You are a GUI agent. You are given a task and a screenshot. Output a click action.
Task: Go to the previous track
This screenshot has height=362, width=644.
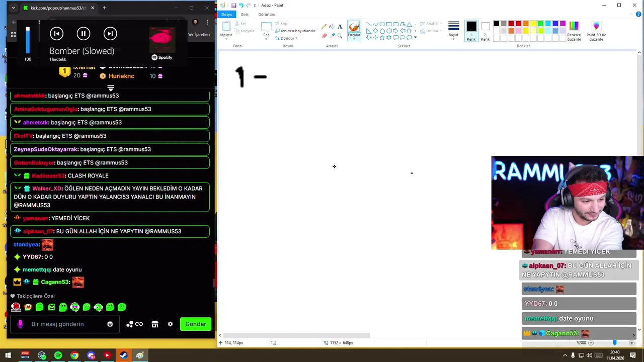[56, 34]
